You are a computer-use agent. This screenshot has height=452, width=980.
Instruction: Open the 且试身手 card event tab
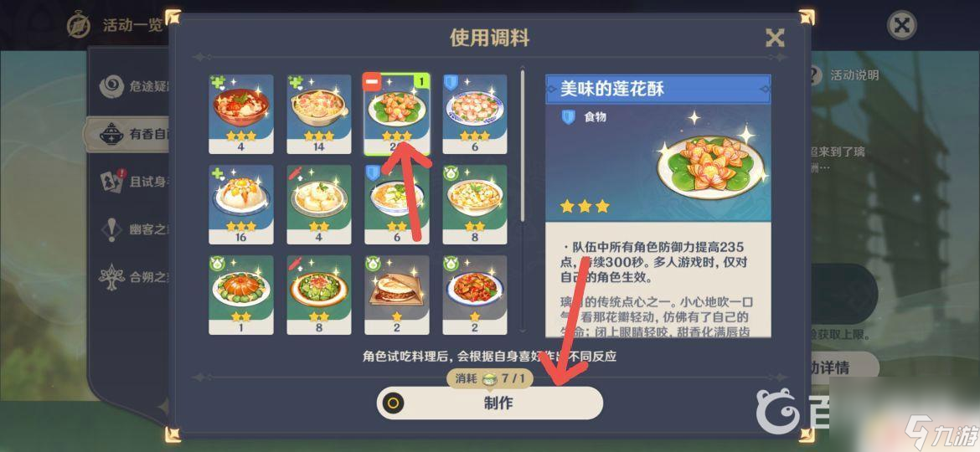(x=112, y=182)
